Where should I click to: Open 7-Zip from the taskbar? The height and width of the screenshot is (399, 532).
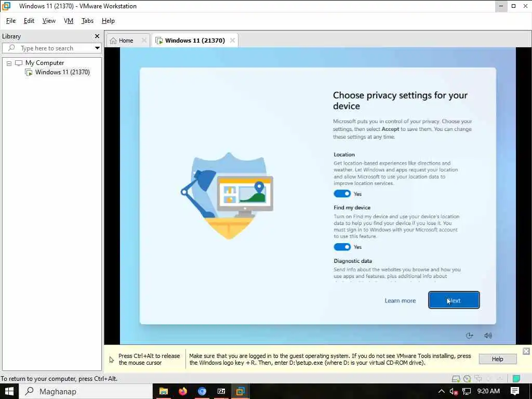[221, 392]
